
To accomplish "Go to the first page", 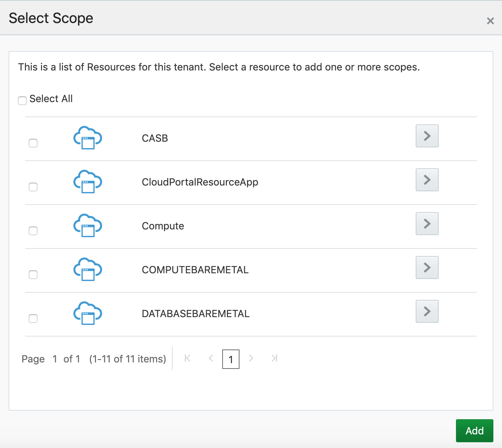I will tap(187, 358).
